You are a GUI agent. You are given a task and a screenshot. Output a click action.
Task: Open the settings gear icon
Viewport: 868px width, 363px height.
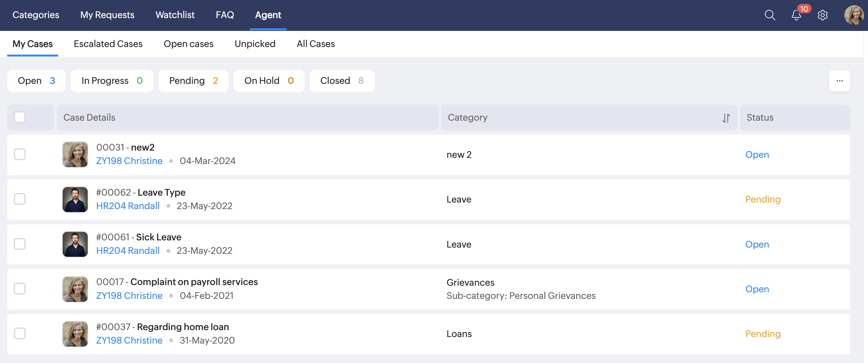click(x=822, y=15)
